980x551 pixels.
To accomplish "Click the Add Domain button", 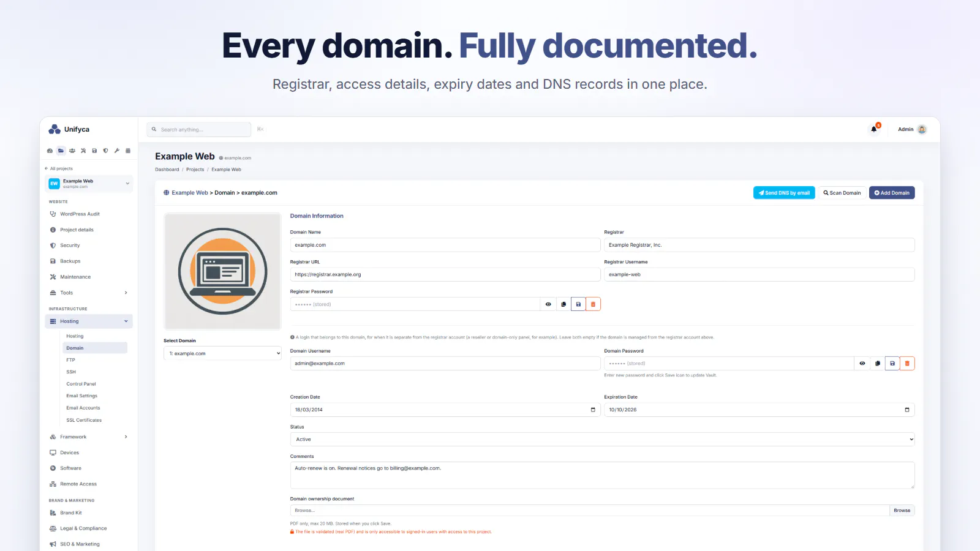I will [892, 193].
